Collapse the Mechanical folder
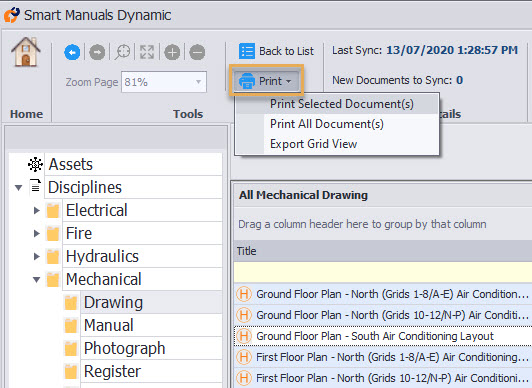This screenshot has height=388, width=532. pyautogui.click(x=37, y=280)
